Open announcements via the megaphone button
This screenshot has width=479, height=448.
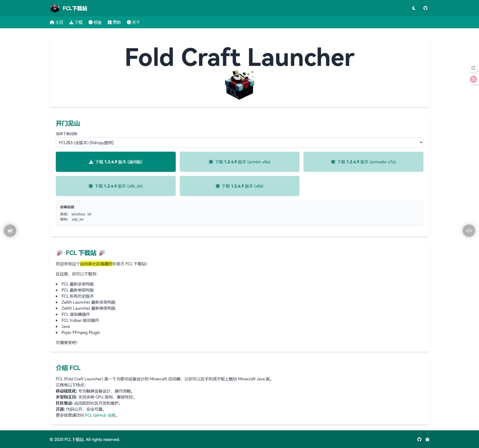[x=10, y=230]
